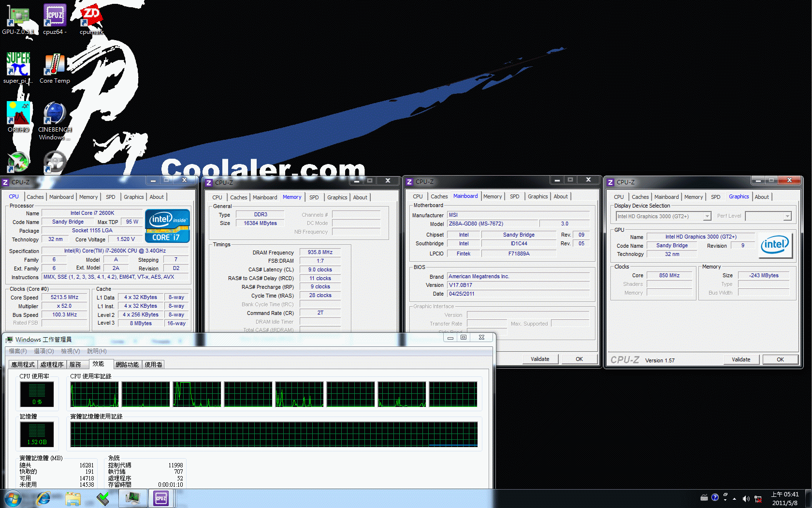Select Mainboard tab in first CPU-Z window
Viewport: 812px width, 508px height.
[x=61, y=197]
